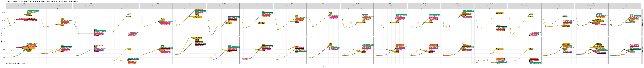Click the "P.value: 5.47e-01" strip label
This screenshot has width=644, height=68.
click(x=424, y=6)
